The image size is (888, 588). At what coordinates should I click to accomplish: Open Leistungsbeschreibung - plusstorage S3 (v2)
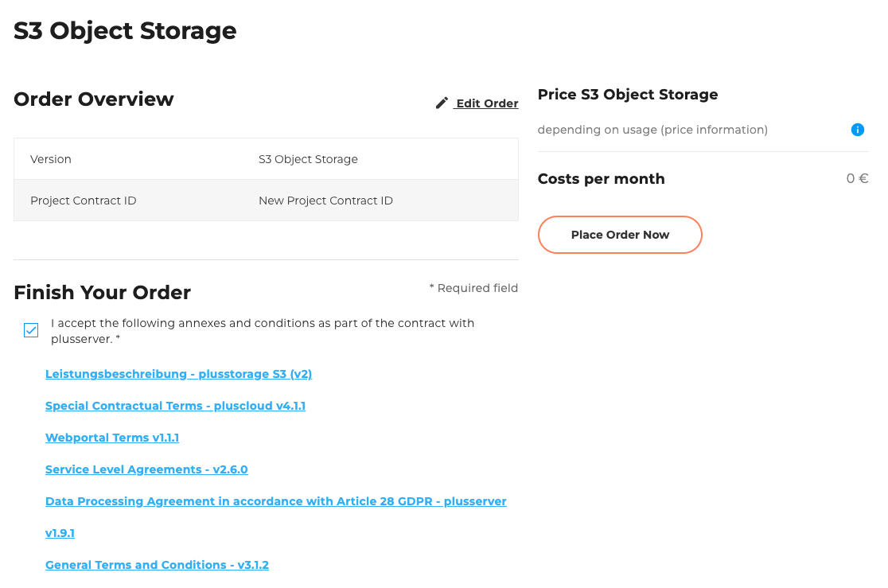[178, 373]
